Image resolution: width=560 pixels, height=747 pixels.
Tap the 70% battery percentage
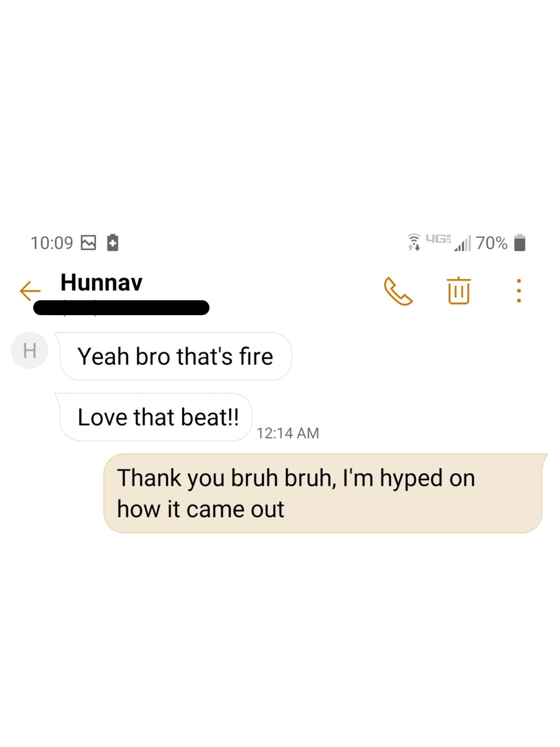tap(492, 243)
